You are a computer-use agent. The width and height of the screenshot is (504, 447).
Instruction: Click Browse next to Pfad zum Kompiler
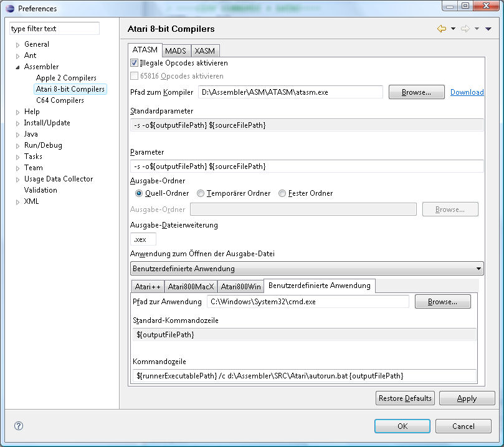pos(417,92)
